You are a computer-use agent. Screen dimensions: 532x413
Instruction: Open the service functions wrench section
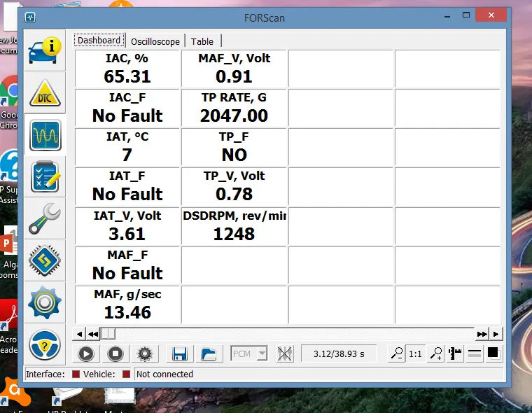tap(45, 219)
